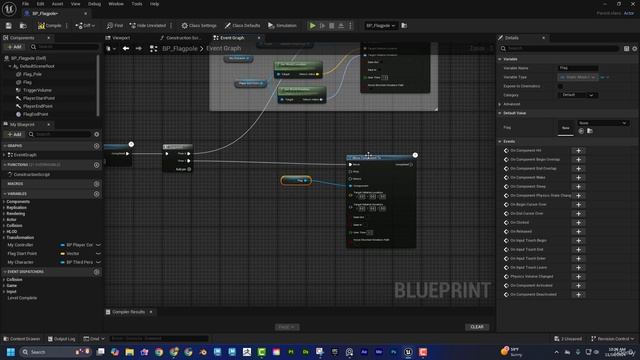Image resolution: width=640 pixels, height=360 pixels.
Task: Toggle Hide Unrelated nodes
Action: click(148, 25)
